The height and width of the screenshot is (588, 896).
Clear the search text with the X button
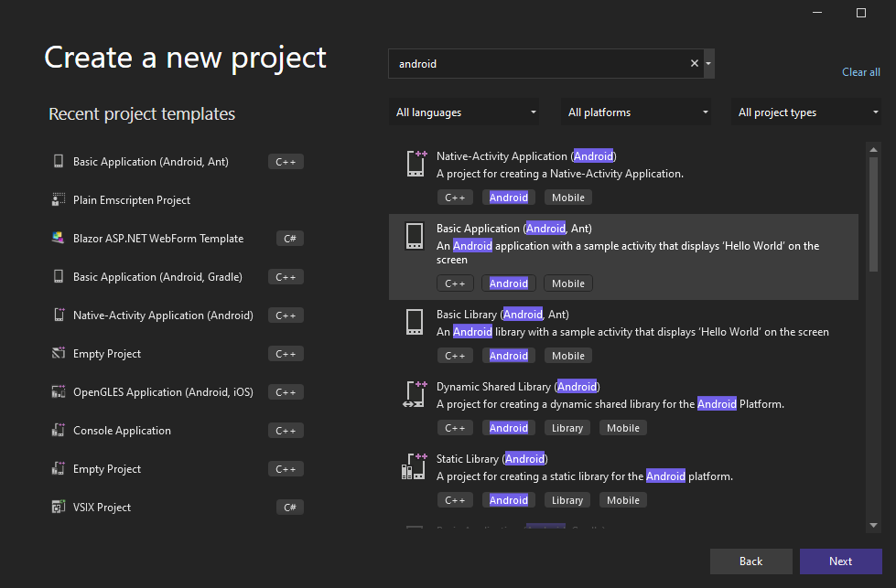point(695,63)
